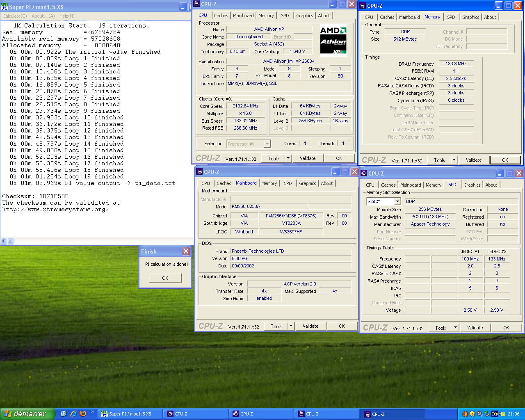Open the Slot #1 memory slot dropdown
This screenshot has height=420, width=525.
point(383,201)
